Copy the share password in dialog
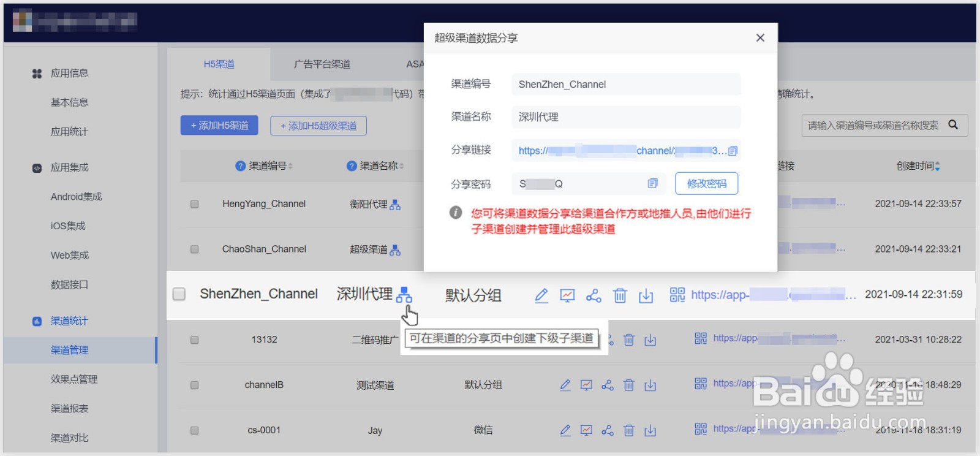Image resolution: width=980 pixels, height=456 pixels. (x=652, y=183)
